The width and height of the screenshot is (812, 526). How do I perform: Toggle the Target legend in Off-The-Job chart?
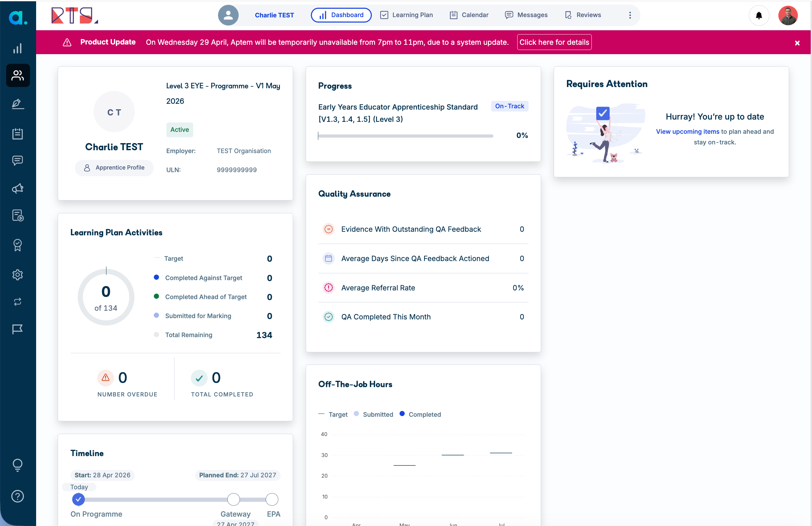click(x=333, y=414)
